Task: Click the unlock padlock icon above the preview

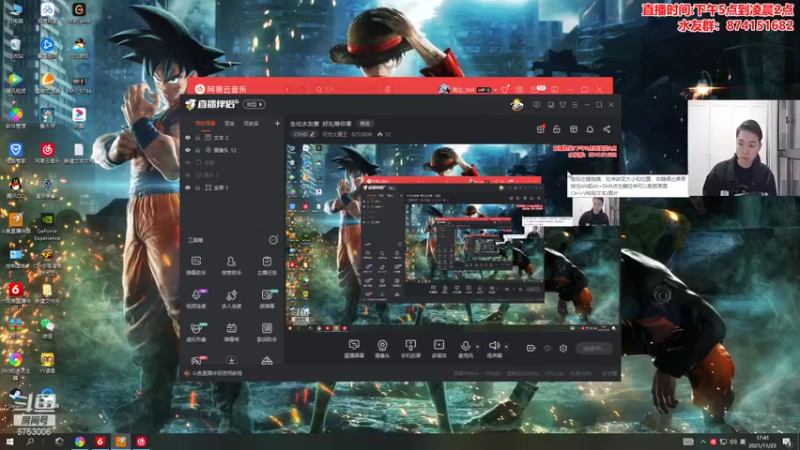Action: [557, 129]
